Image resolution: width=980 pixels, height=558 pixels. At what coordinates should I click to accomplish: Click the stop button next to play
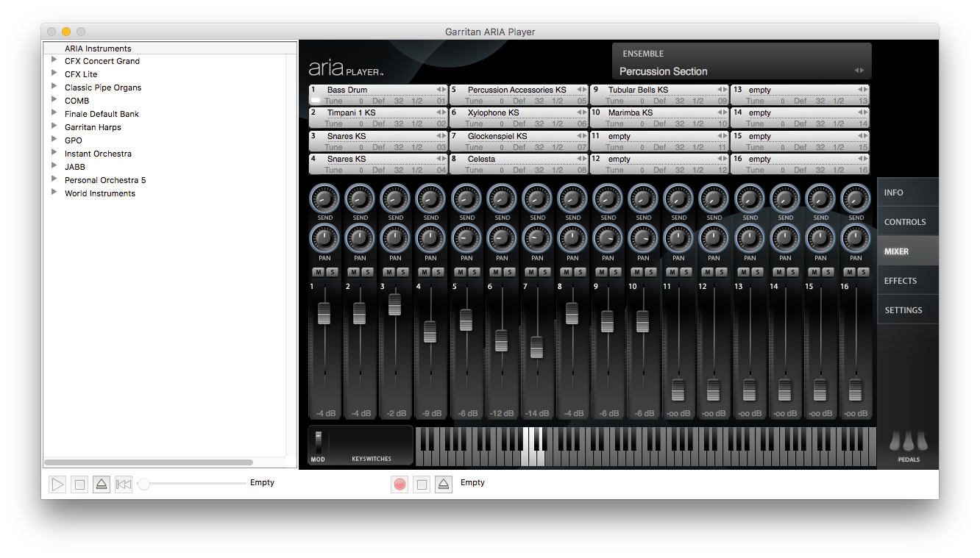(79, 484)
